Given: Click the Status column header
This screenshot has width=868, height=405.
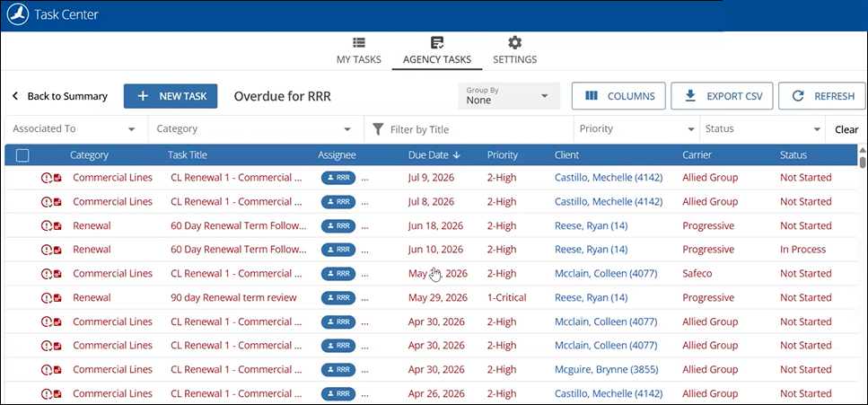Looking at the screenshot, I should [793, 155].
